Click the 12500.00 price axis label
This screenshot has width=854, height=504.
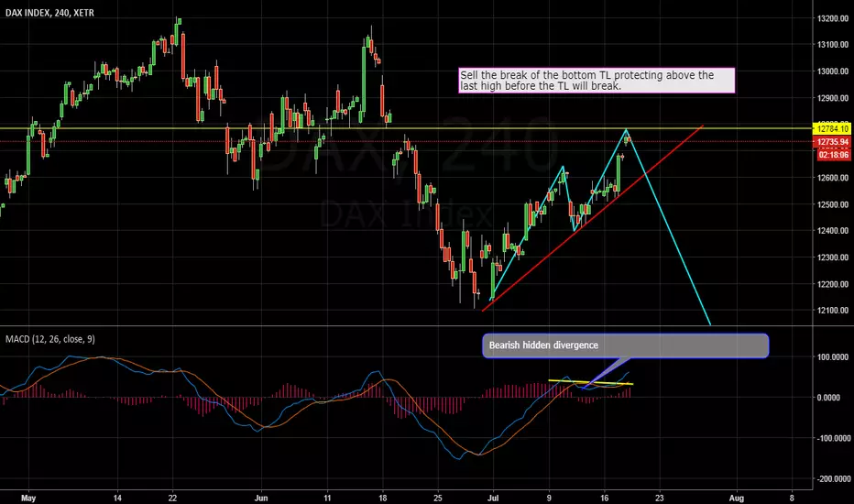click(x=832, y=204)
